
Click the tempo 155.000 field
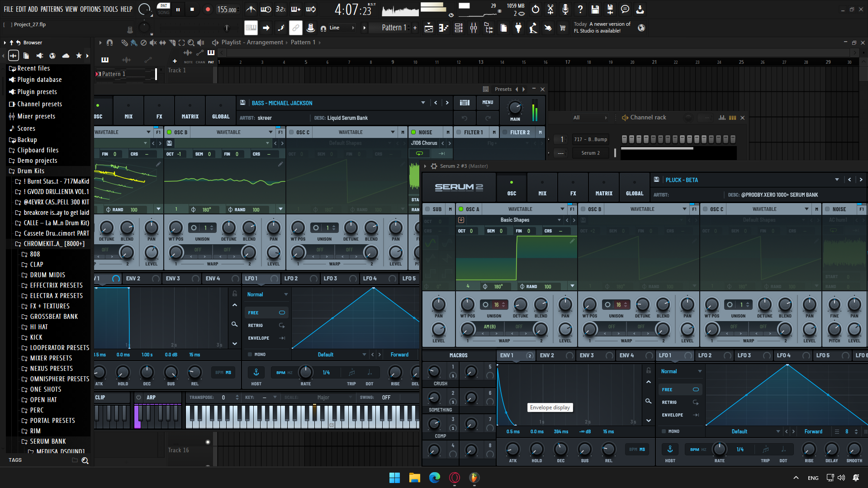[x=227, y=9]
